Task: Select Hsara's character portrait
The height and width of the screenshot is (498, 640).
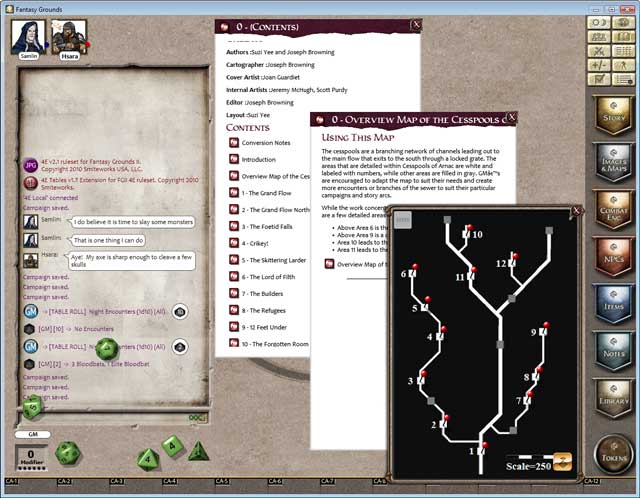Action: [68, 37]
